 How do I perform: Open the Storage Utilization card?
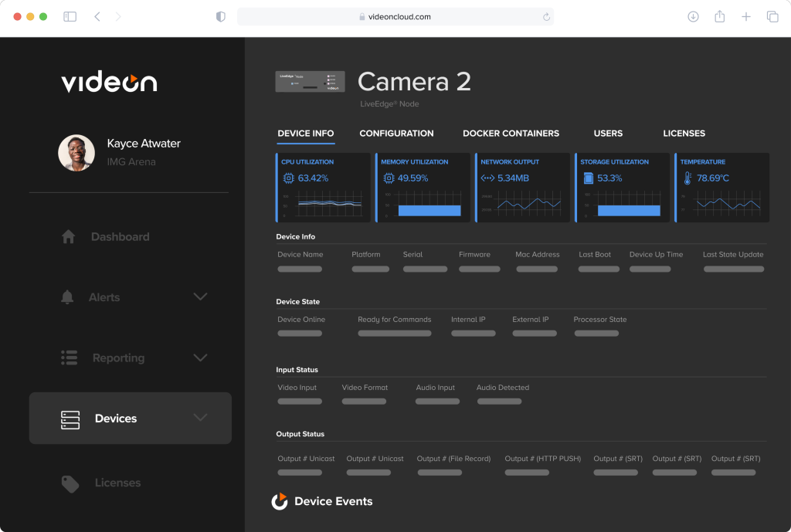click(622, 188)
